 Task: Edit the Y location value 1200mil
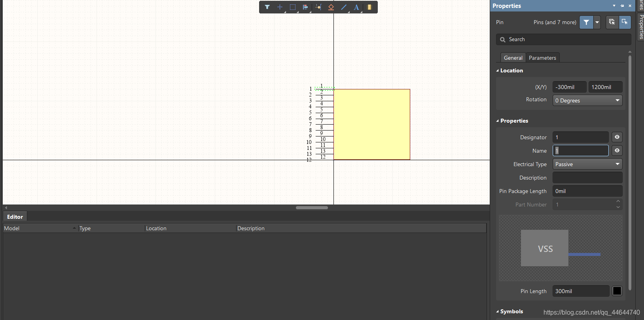pyautogui.click(x=605, y=87)
